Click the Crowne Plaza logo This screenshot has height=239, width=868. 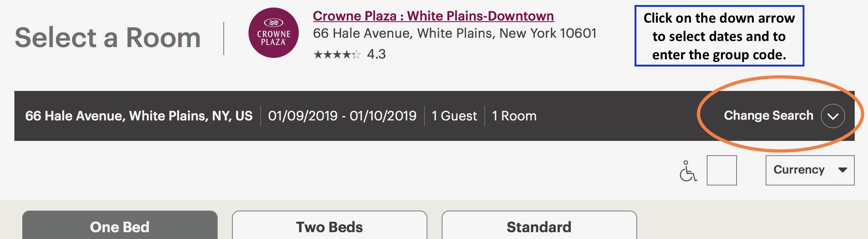274,33
